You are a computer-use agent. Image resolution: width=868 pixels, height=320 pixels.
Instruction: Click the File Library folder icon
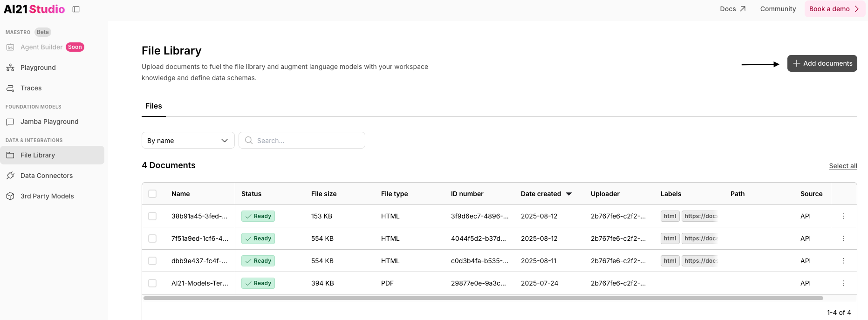coord(10,155)
